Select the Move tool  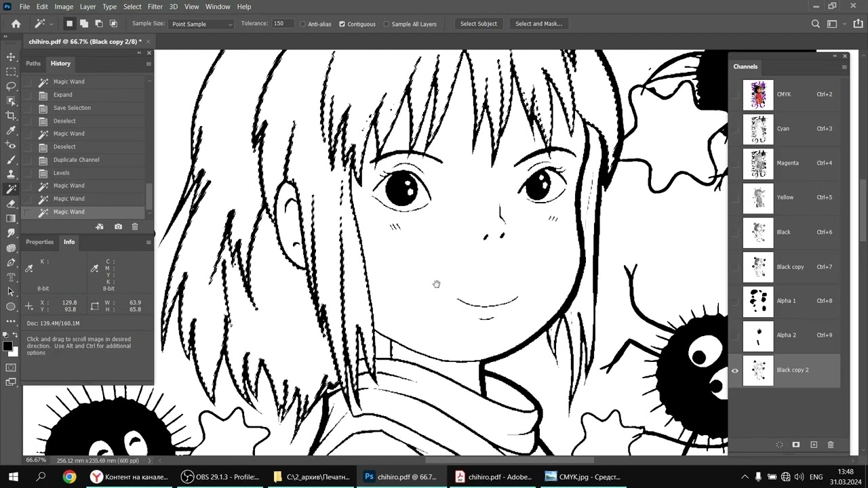tap(11, 57)
